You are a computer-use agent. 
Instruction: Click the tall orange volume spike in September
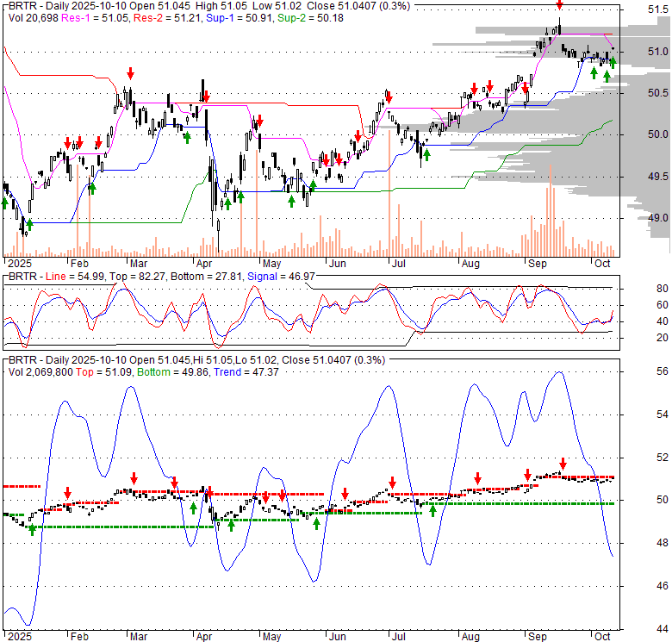[x=550, y=207]
